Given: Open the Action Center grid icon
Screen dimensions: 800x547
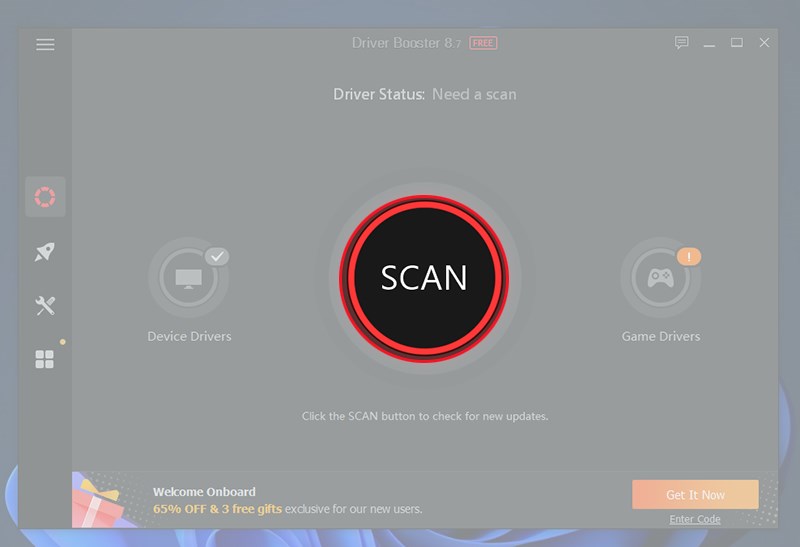Looking at the screenshot, I should click(x=45, y=359).
